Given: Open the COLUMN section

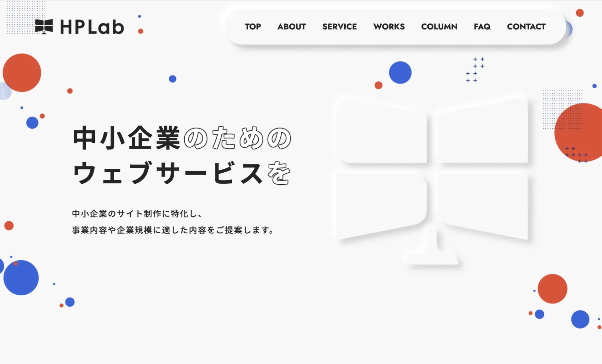Looking at the screenshot, I should [439, 27].
